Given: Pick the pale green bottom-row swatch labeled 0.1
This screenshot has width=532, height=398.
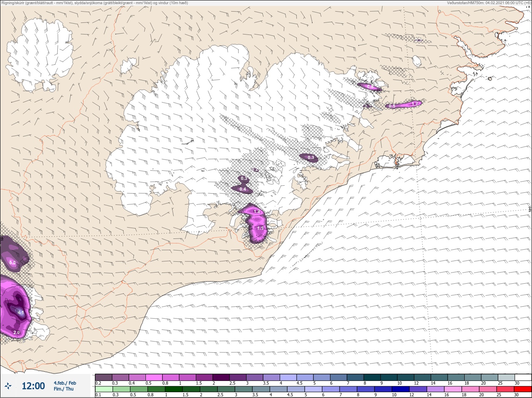Looking at the screenshot, I should (103, 389).
